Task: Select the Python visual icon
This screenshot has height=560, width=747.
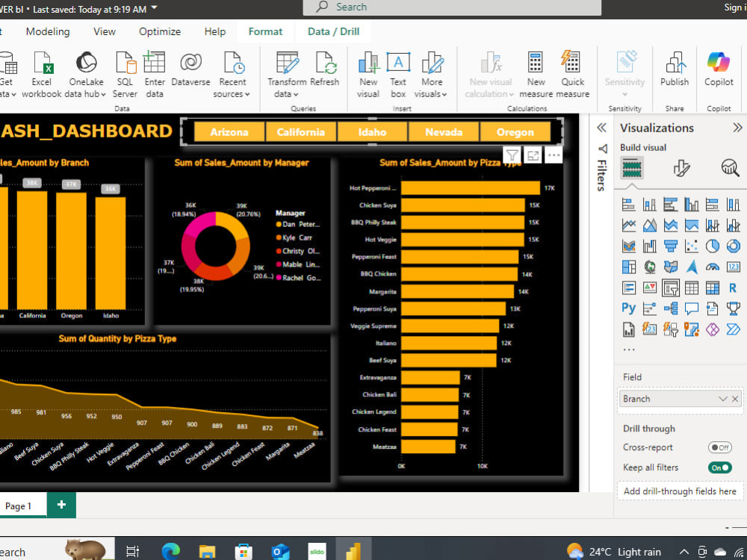Action: [x=628, y=308]
